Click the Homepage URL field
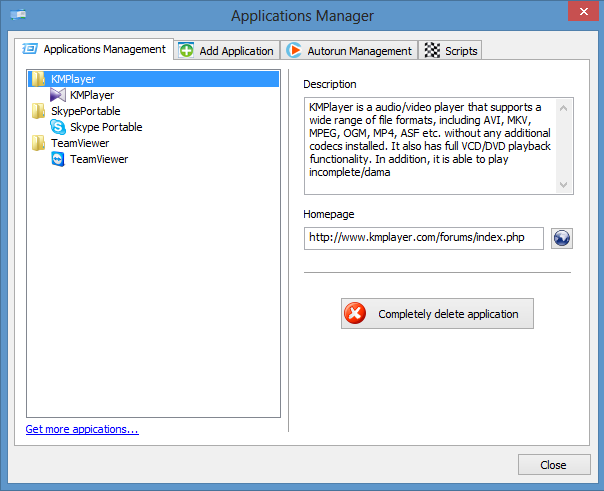 [x=424, y=238]
